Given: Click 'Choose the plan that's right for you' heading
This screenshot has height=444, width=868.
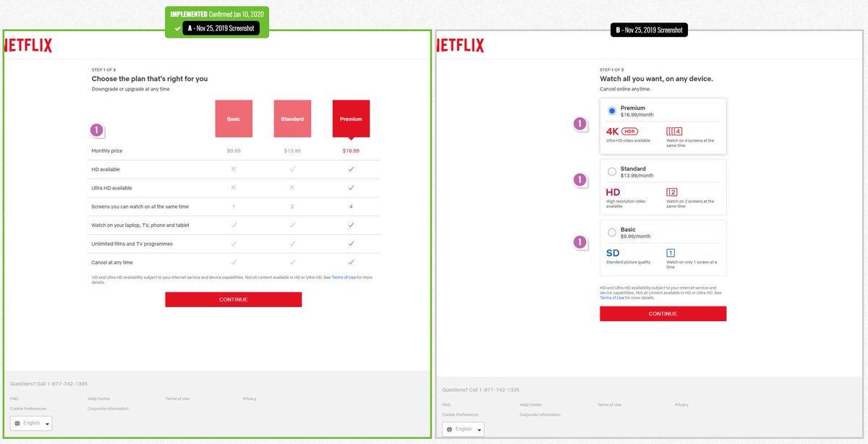Looking at the screenshot, I should click(150, 78).
